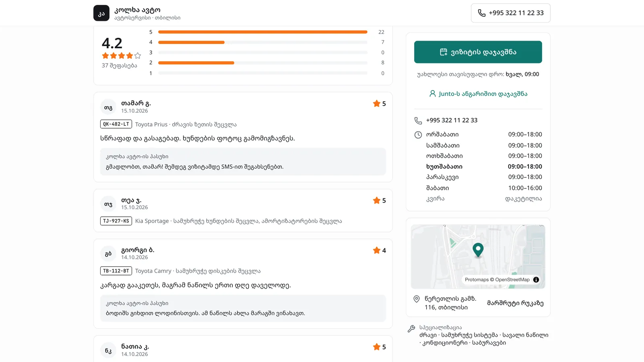The height and width of the screenshot is (362, 644).
Task: Book a visit with ვიზიტის დაჯავშნა
Action: 478,52
